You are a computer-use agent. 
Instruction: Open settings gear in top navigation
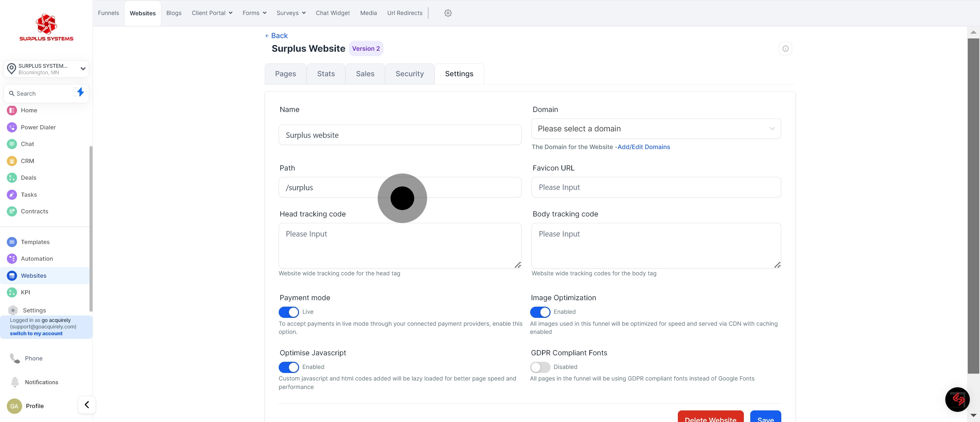(x=448, y=13)
